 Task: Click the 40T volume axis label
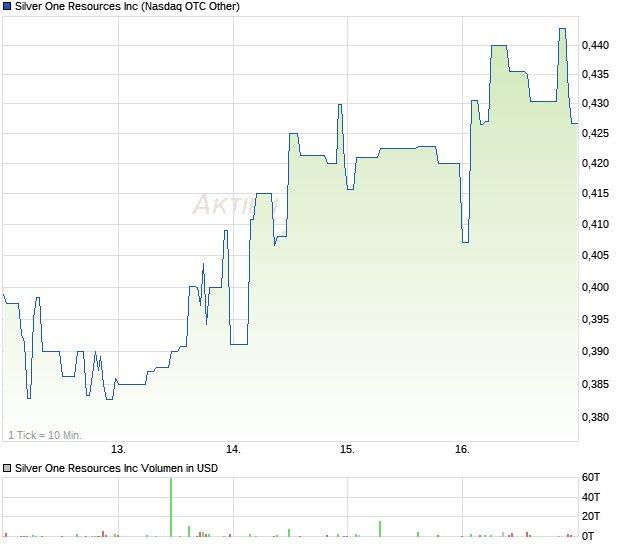click(591, 497)
